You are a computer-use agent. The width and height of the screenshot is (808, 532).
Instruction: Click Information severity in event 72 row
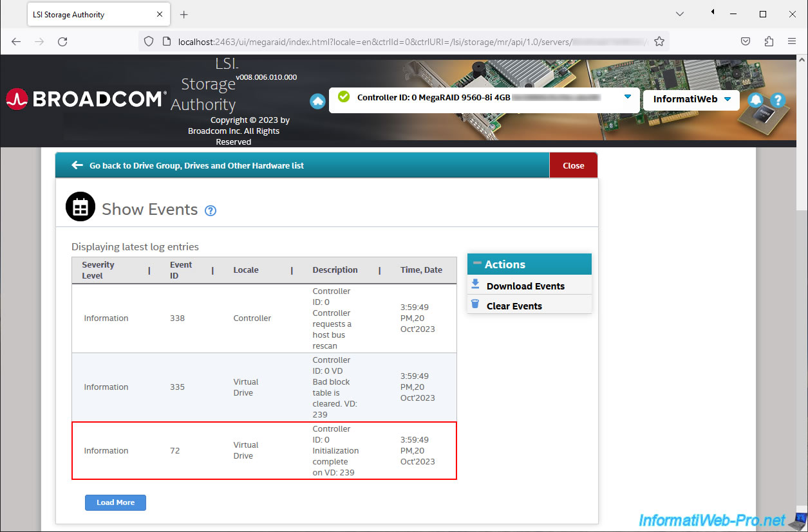pyautogui.click(x=106, y=451)
